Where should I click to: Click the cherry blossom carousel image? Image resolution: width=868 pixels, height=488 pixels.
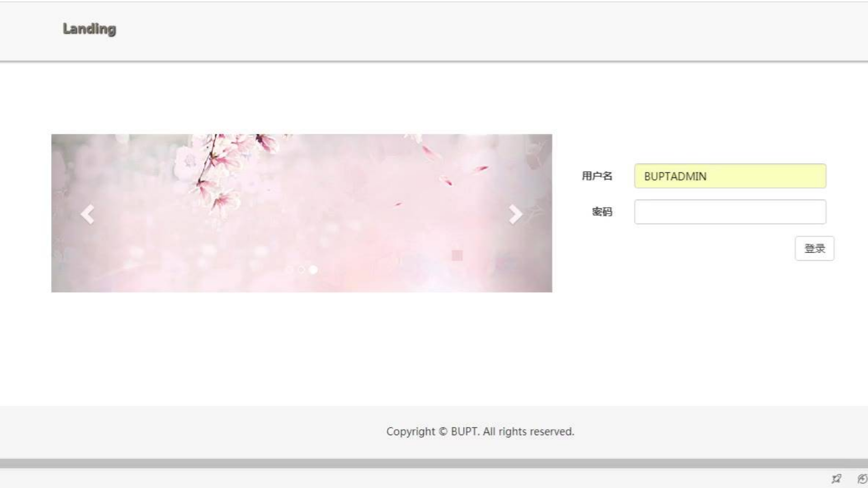pos(302,213)
